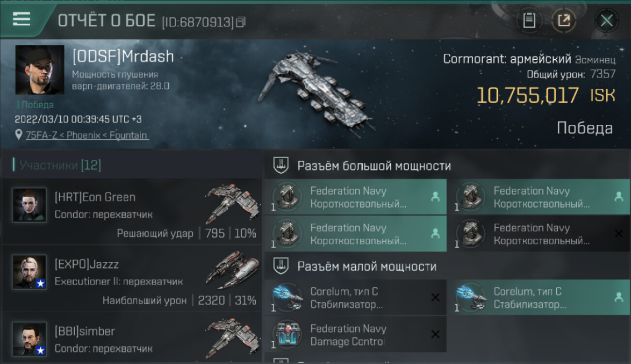Open Mrdash pilot portrait

40,70
